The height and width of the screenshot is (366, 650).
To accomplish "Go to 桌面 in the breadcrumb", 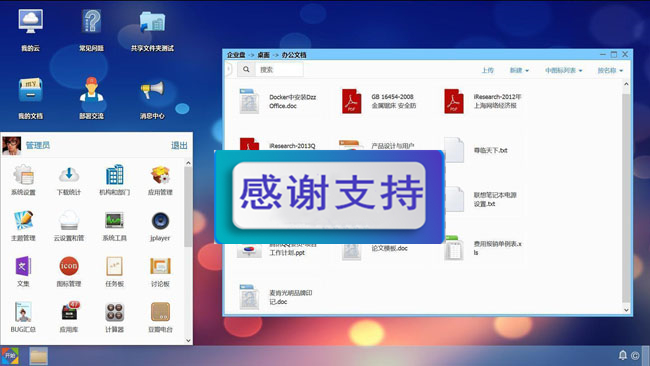I will click(264, 55).
